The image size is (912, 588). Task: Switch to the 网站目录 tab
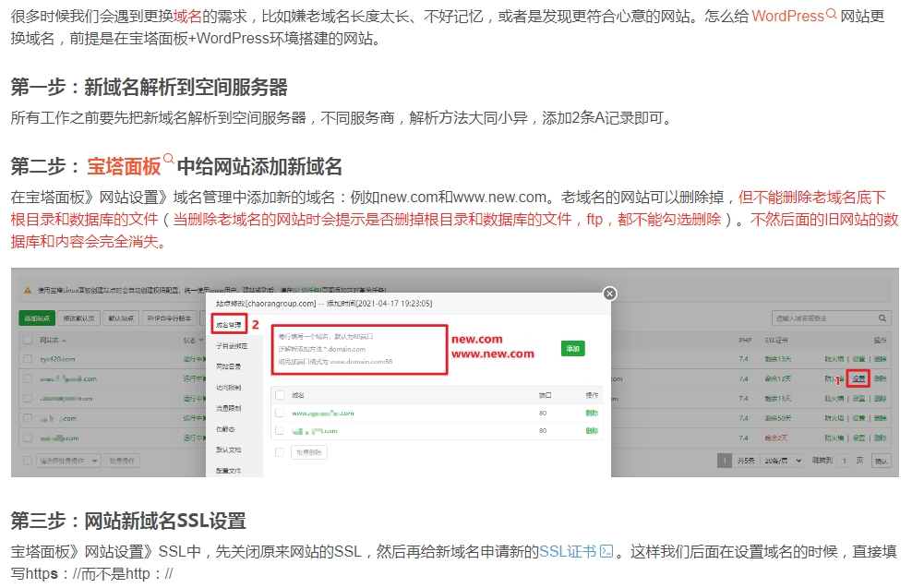pyautogui.click(x=229, y=366)
